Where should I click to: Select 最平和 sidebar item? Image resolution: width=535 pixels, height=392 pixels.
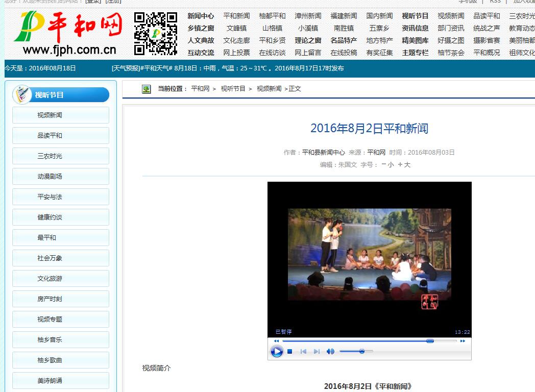pyautogui.click(x=61, y=237)
